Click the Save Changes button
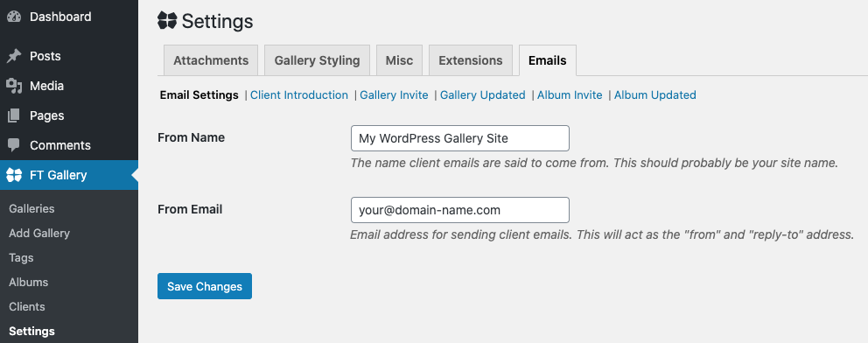Image resolution: width=868 pixels, height=343 pixels. pyautogui.click(x=205, y=286)
